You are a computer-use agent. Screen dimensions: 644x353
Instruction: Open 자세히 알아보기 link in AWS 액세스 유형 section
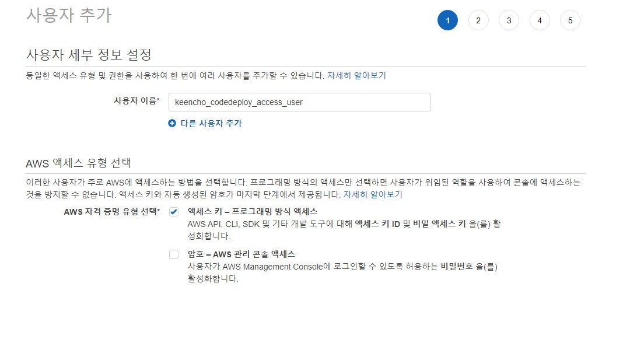[x=373, y=194]
